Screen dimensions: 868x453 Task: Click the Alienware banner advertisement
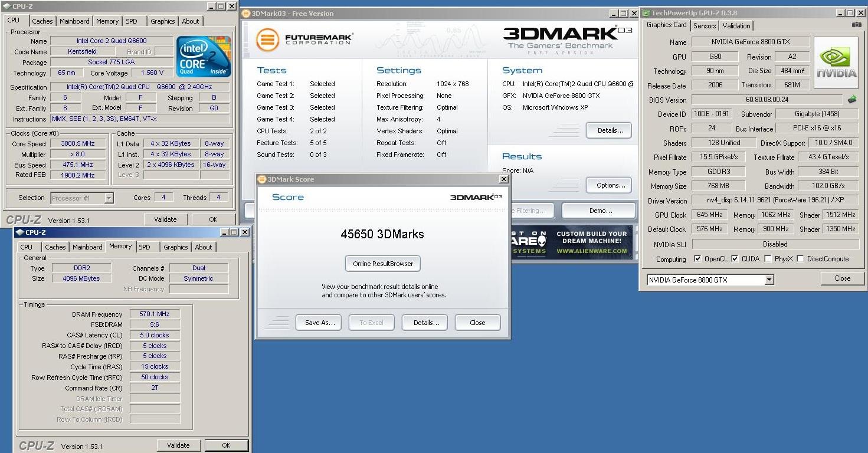[x=571, y=242]
